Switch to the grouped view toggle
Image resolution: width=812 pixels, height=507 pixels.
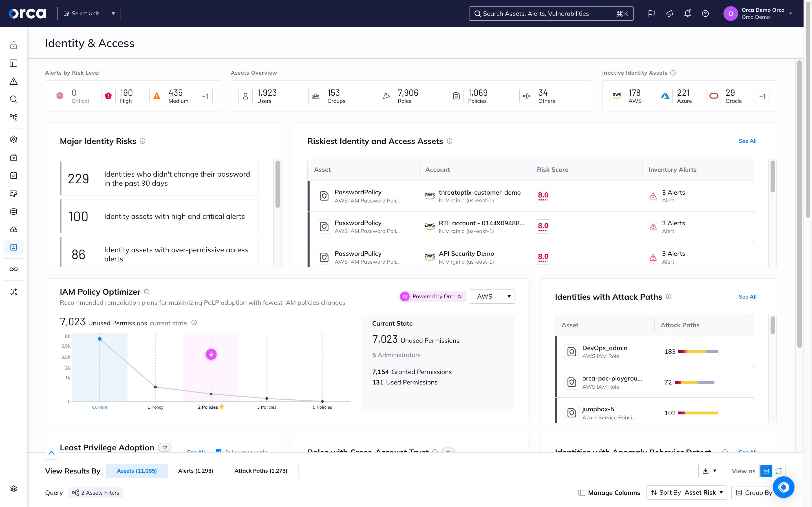pos(778,471)
